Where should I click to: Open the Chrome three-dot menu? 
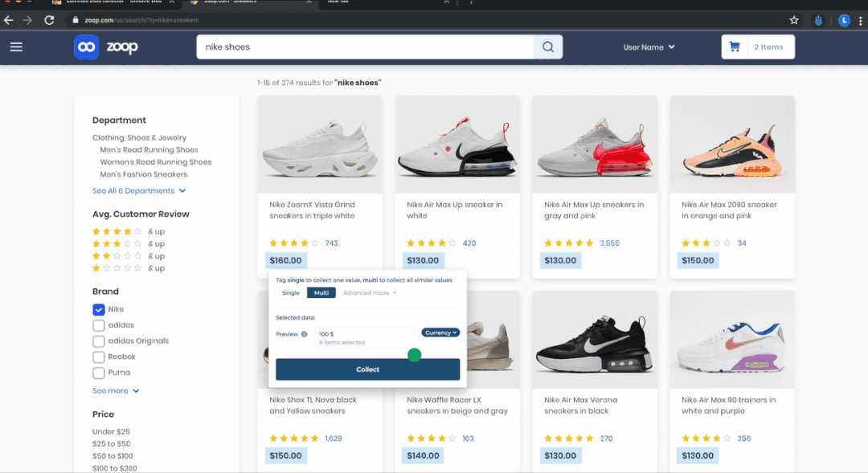pos(860,20)
